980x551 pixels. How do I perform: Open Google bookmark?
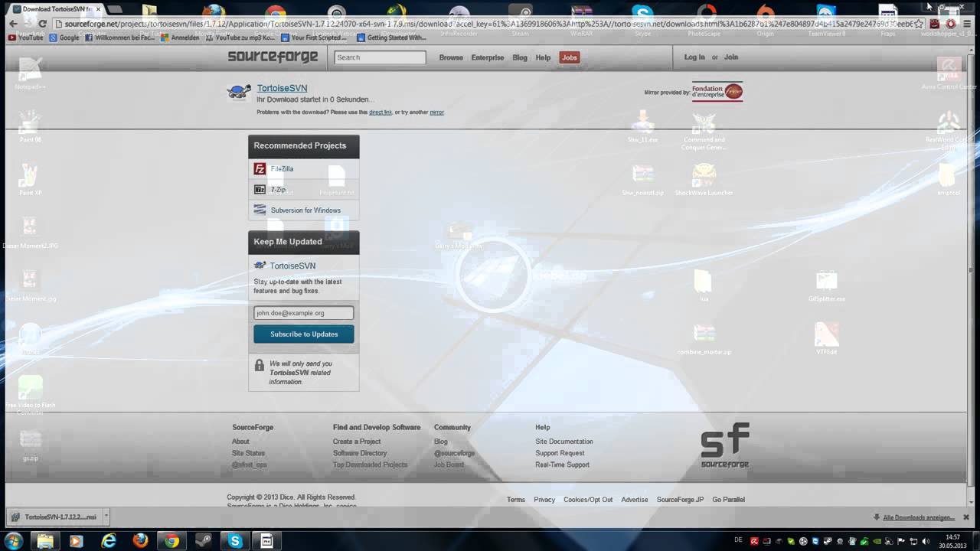tap(64, 37)
